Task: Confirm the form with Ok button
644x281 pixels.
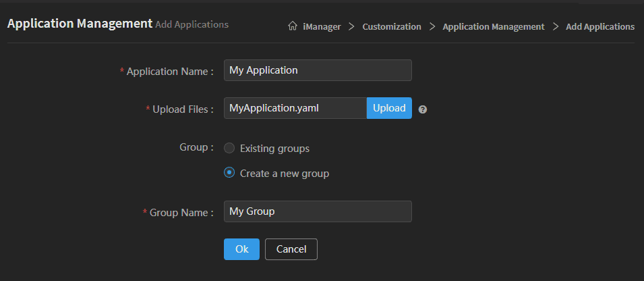Action: click(241, 249)
